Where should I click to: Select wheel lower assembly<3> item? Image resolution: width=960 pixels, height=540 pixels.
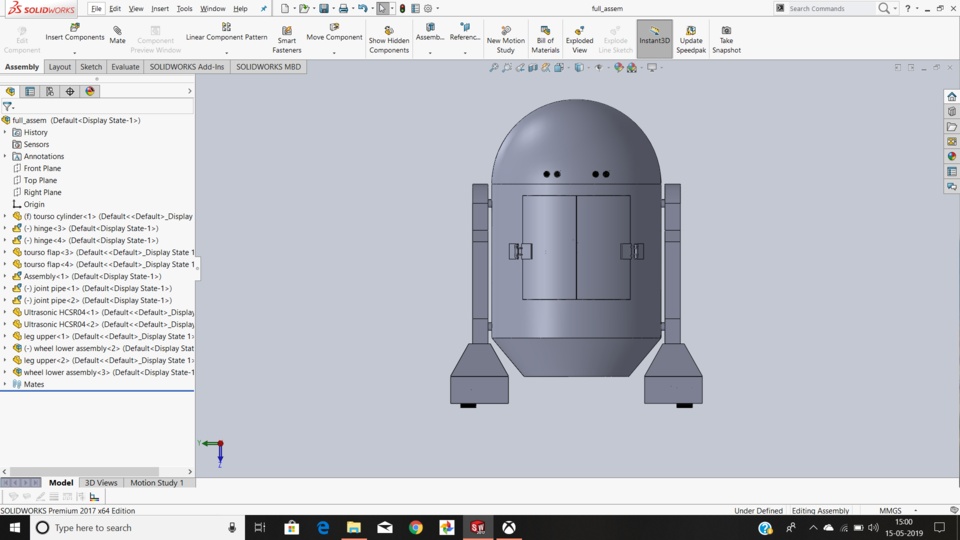point(103,372)
